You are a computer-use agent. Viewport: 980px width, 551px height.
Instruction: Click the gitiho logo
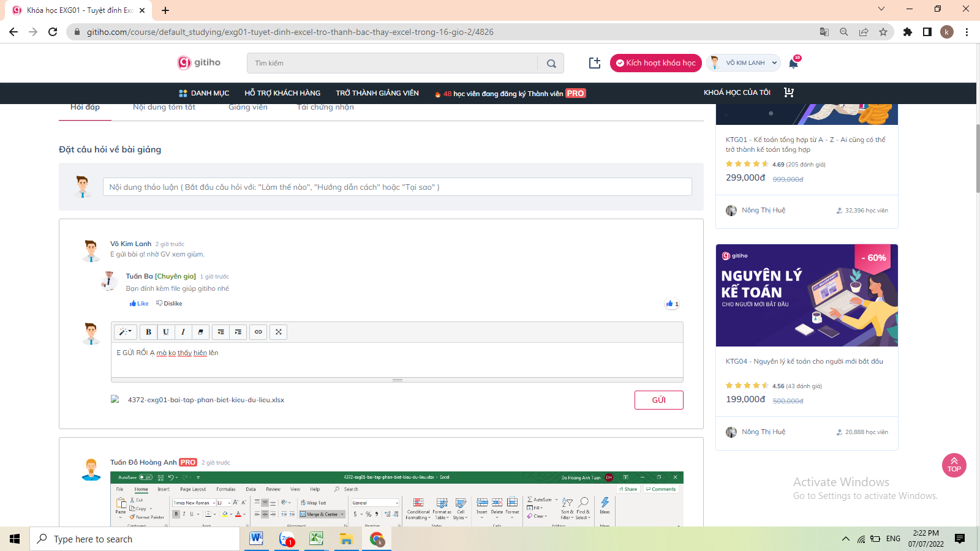199,62
